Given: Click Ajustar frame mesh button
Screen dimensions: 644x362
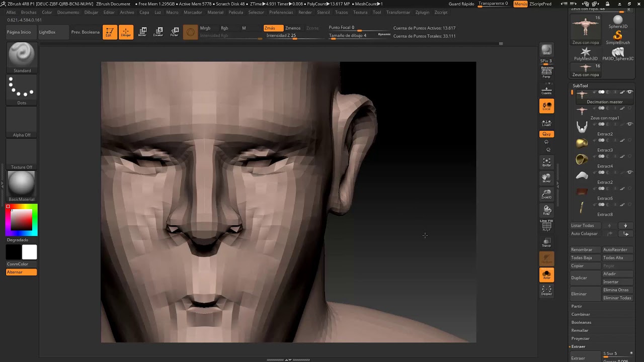Looking at the screenshot, I should [546, 162].
